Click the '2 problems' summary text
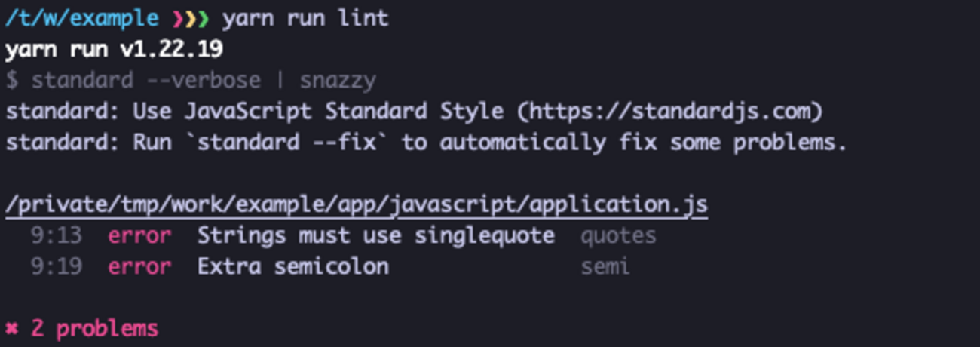980x347 pixels. (x=94, y=329)
